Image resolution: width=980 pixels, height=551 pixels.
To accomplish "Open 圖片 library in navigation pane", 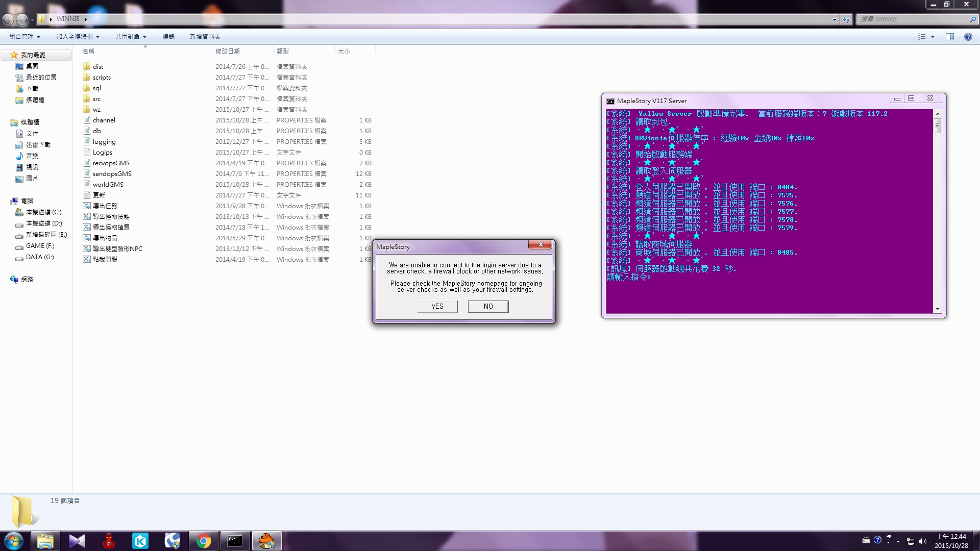I will pos(32,179).
